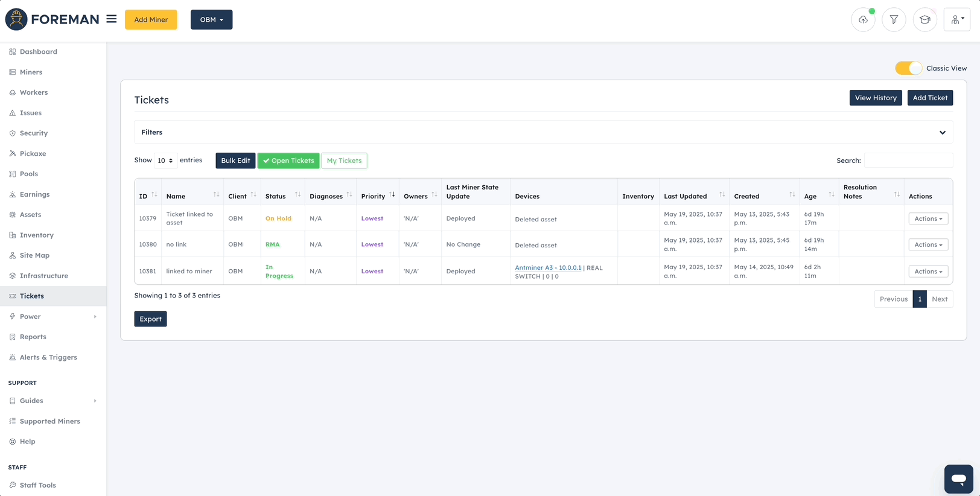The width and height of the screenshot is (980, 496).
Task: Click the Pickaxe icon in sidebar
Action: [x=13, y=154]
